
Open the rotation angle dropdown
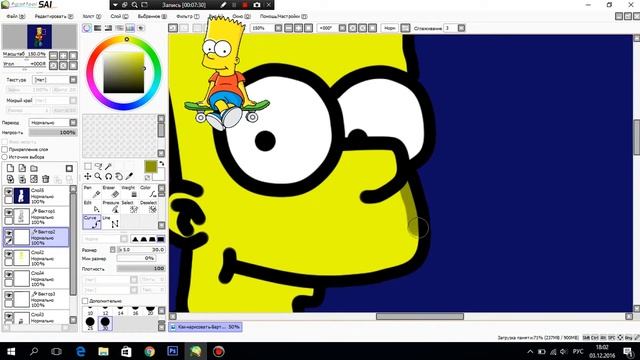click(342, 28)
